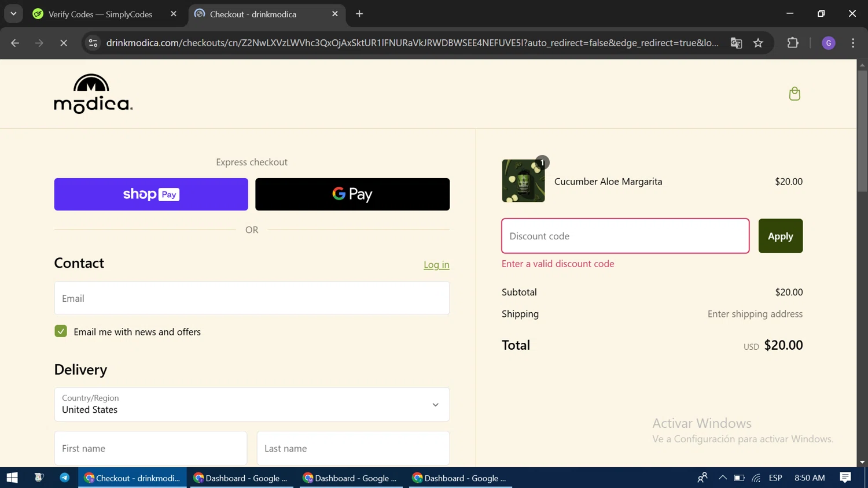Follow the Log in link
This screenshot has height=488, width=868.
point(436,265)
